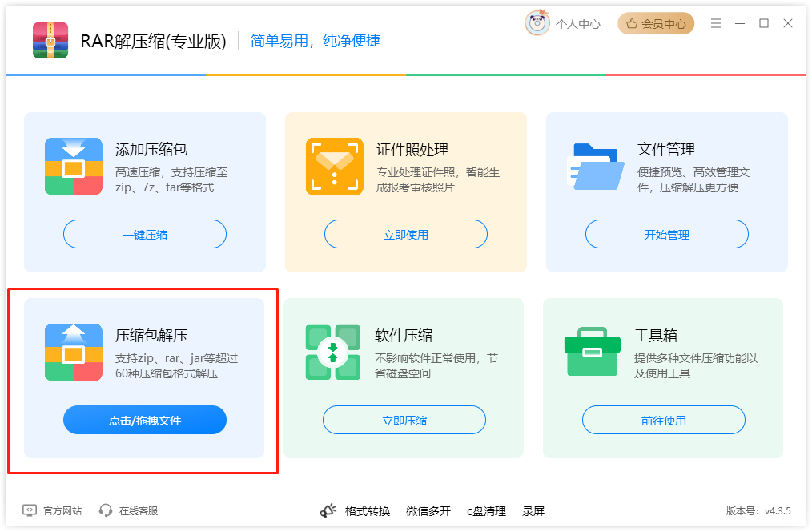Click the 工具箱 toolbox icon

point(593,353)
